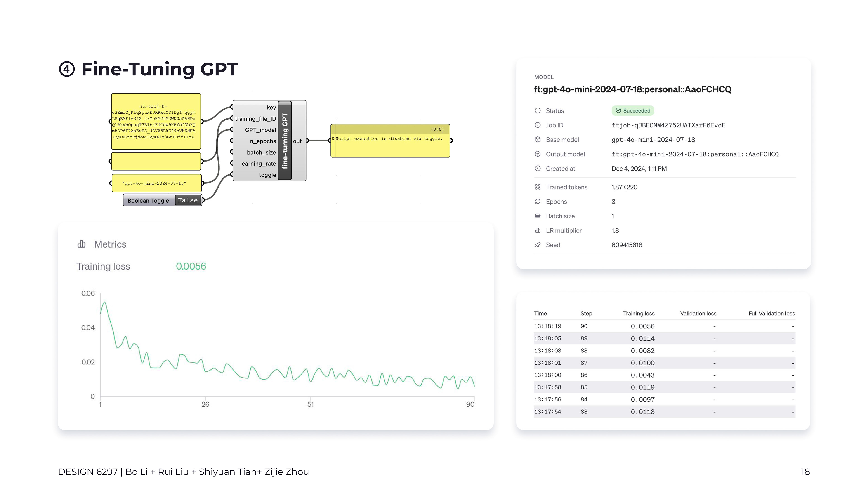This screenshot has width=868, height=488.
Task: Click the Job ID value ftjob-qJBECNM4Z752UATXafF6EvdE
Action: click(668, 125)
